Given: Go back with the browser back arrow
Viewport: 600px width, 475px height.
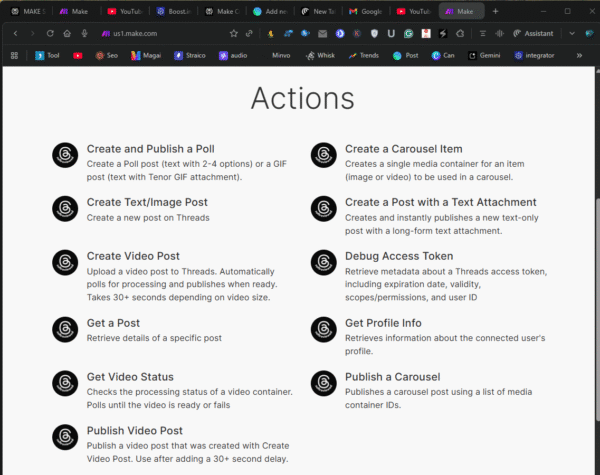Looking at the screenshot, I should (x=15, y=34).
